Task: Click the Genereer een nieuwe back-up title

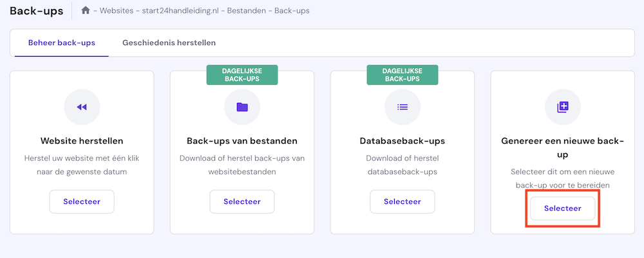Action: tap(563, 147)
